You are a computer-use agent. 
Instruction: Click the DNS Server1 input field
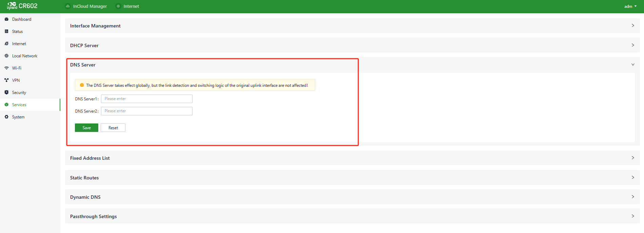(x=147, y=99)
